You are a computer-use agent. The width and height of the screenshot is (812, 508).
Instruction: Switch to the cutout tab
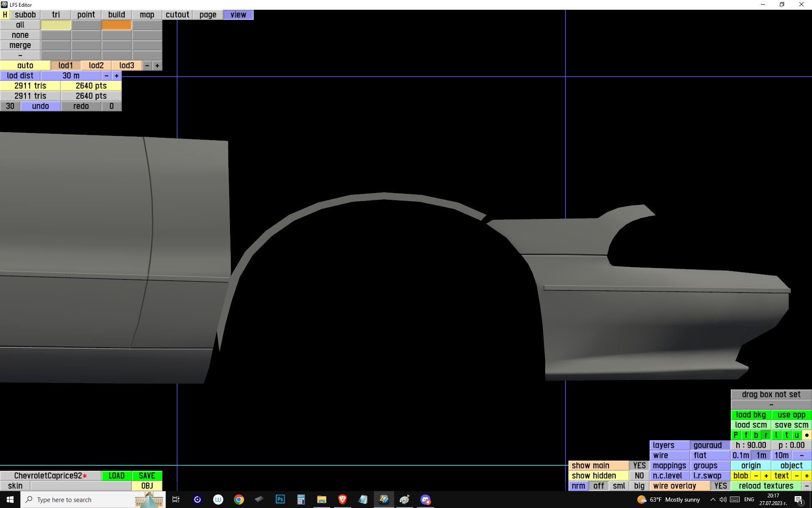pyautogui.click(x=177, y=14)
